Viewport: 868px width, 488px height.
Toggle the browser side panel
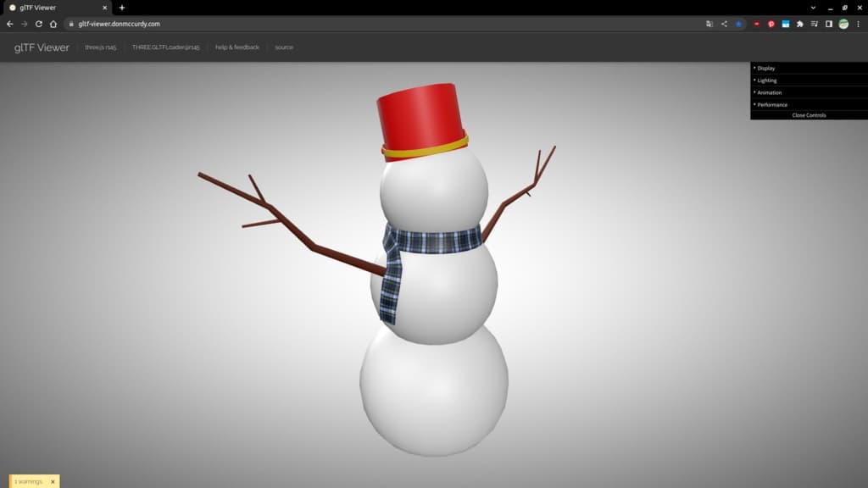click(829, 24)
